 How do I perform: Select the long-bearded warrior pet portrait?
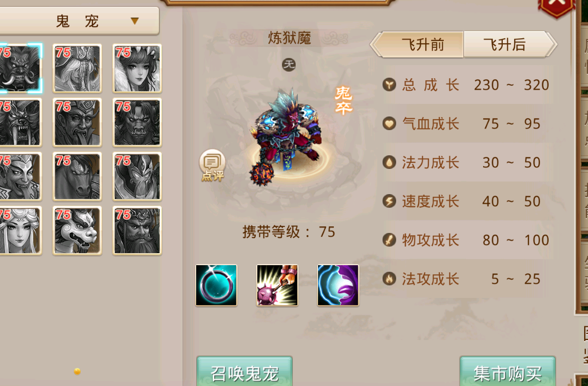point(137,230)
